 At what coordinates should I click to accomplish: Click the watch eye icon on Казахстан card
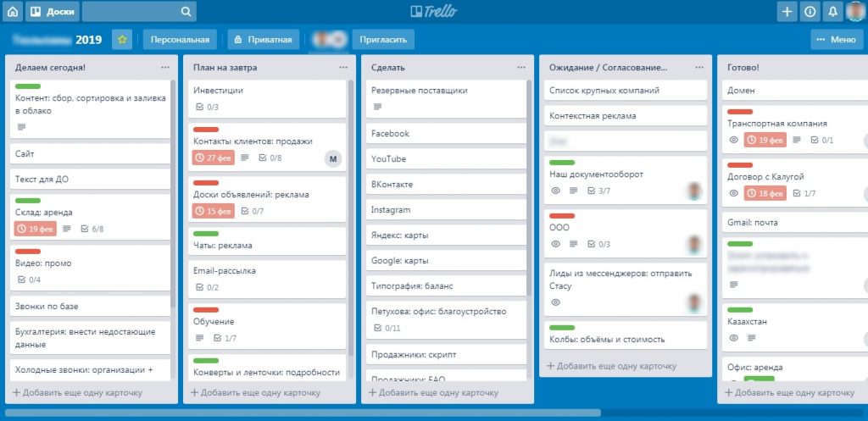(734, 337)
